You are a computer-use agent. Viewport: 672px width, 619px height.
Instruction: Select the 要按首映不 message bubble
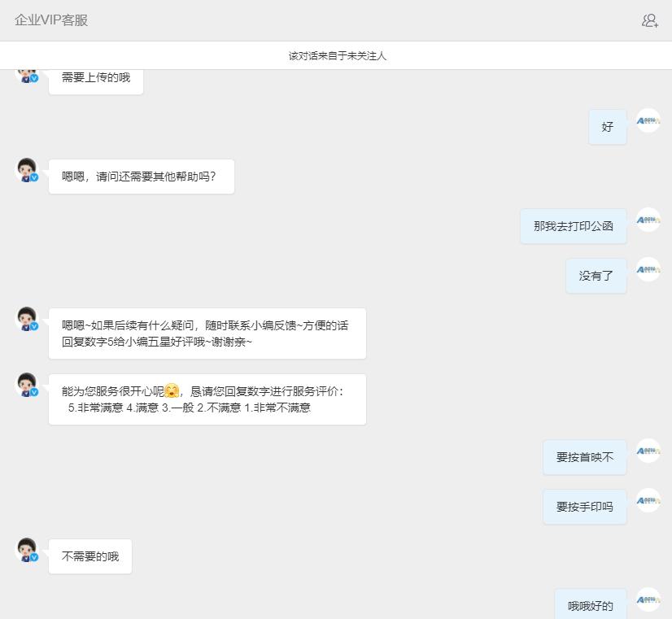click(x=584, y=456)
